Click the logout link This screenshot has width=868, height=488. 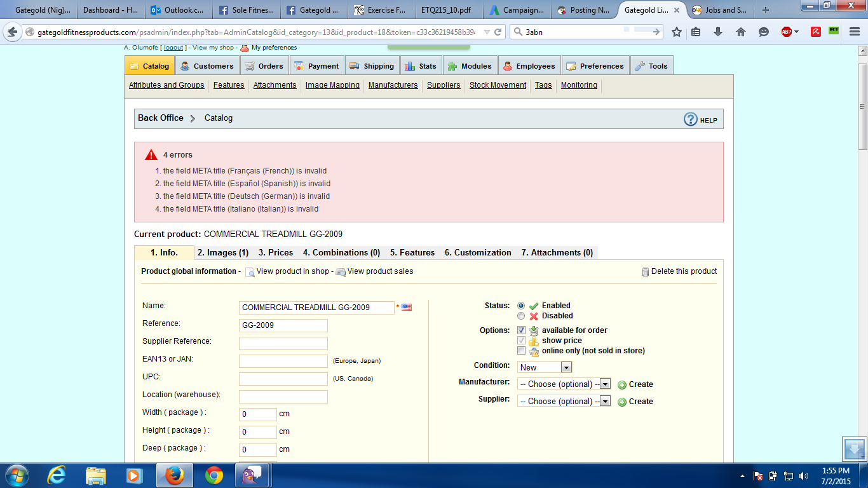(x=173, y=48)
